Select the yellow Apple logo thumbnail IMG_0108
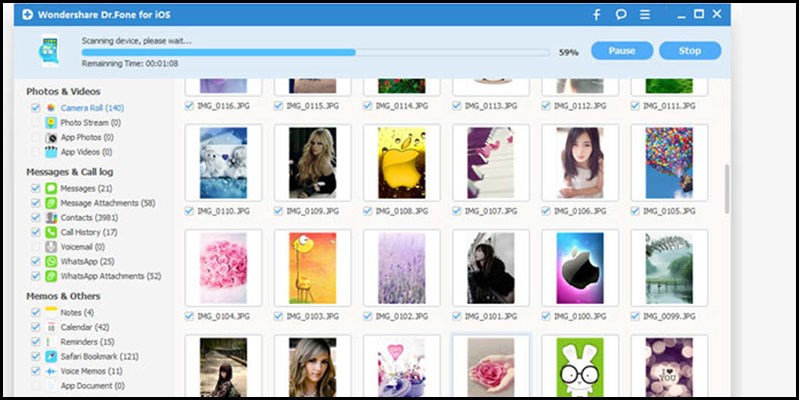The width and height of the screenshot is (800, 400). pos(402,163)
